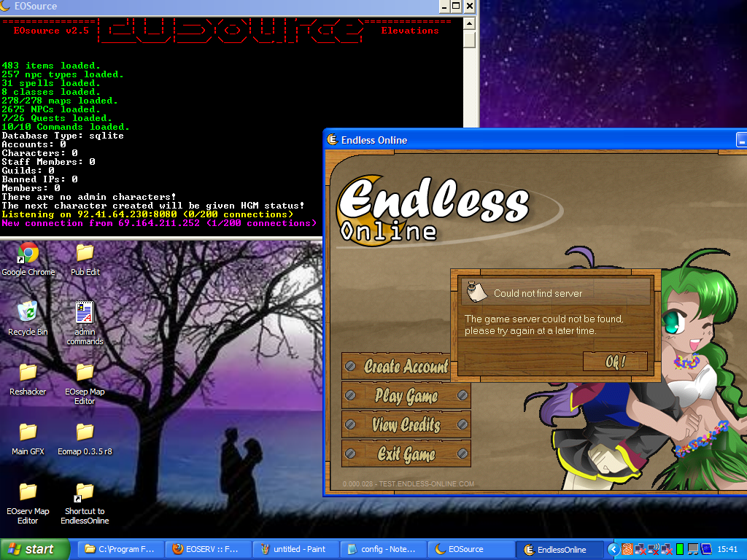This screenshot has width=747, height=560.
Task: Select the EOsep Map Editor folder
Action: [x=85, y=372]
